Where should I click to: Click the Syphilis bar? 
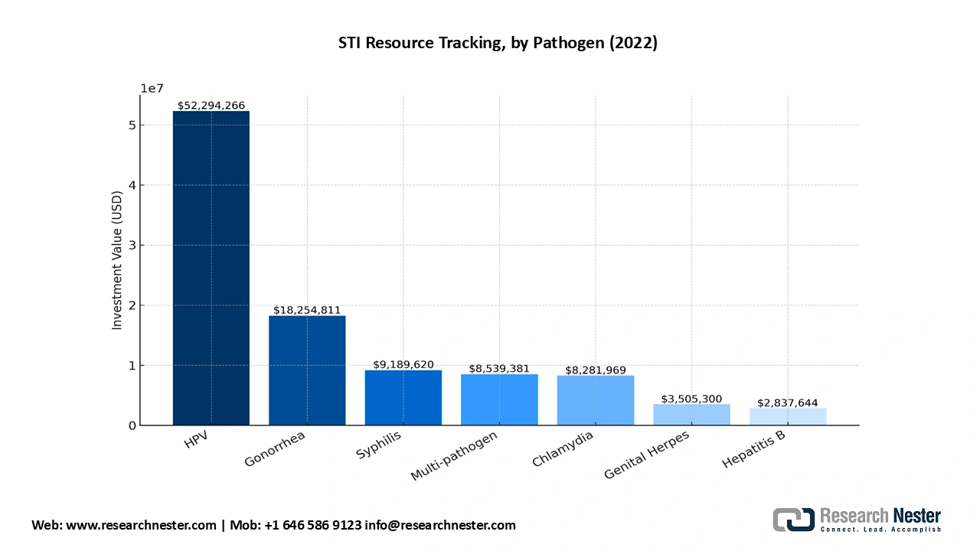[x=403, y=398]
